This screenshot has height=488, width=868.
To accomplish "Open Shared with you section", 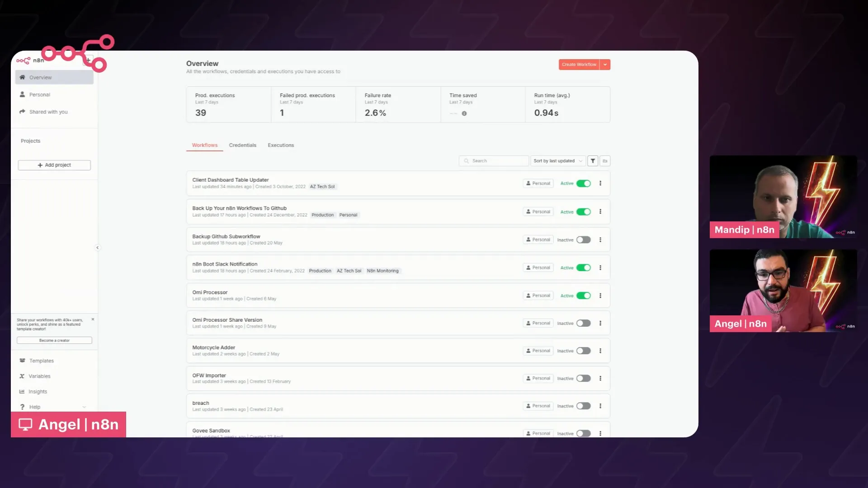I will pyautogui.click(x=48, y=112).
